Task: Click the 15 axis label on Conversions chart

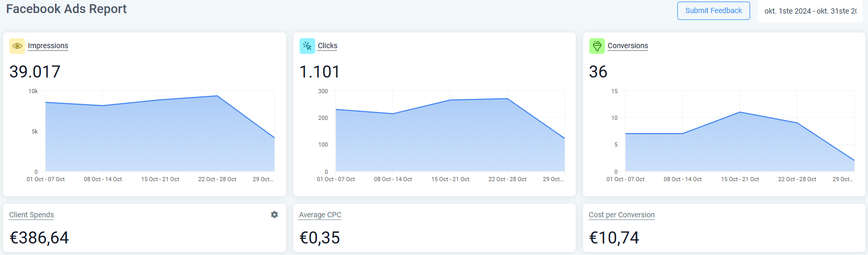Action: [614, 91]
